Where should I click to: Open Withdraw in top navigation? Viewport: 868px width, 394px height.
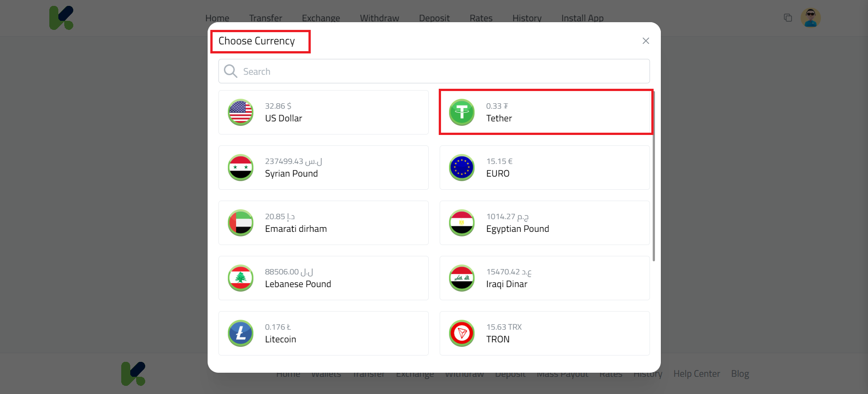(379, 18)
